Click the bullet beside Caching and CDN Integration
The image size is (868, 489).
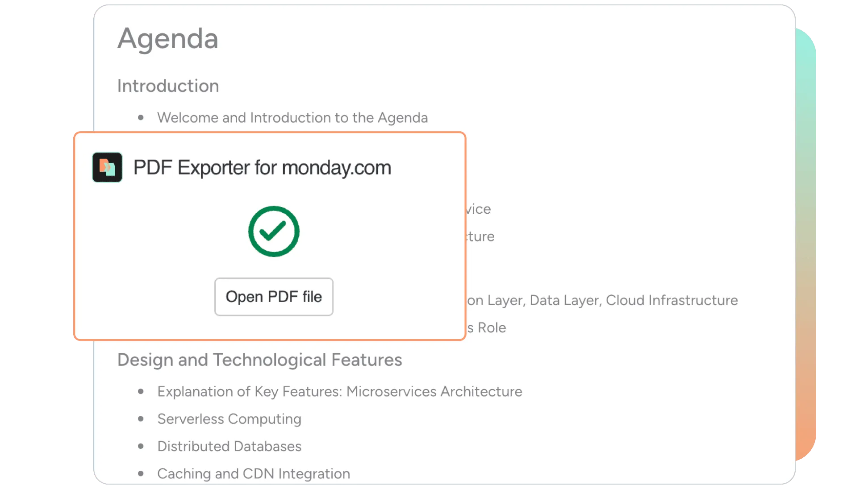tap(141, 473)
